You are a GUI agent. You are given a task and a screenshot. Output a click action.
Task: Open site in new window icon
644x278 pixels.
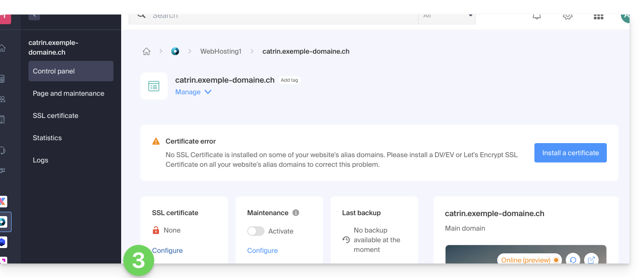pyautogui.click(x=591, y=260)
